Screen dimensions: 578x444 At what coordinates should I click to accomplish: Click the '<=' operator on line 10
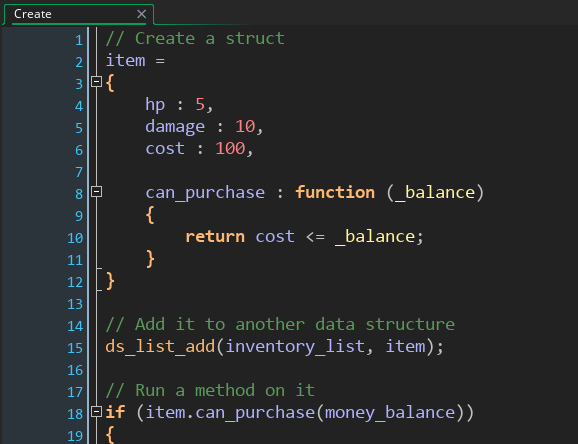pyautogui.click(x=315, y=237)
